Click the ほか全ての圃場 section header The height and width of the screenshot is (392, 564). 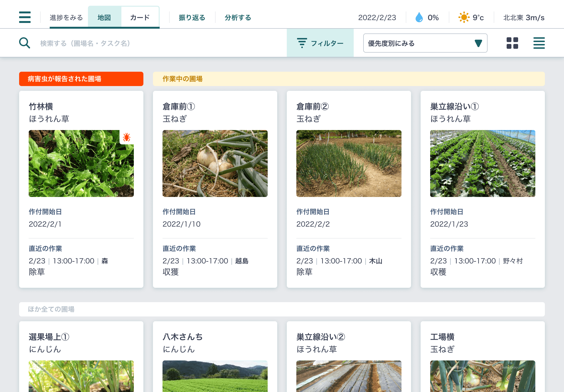click(282, 309)
